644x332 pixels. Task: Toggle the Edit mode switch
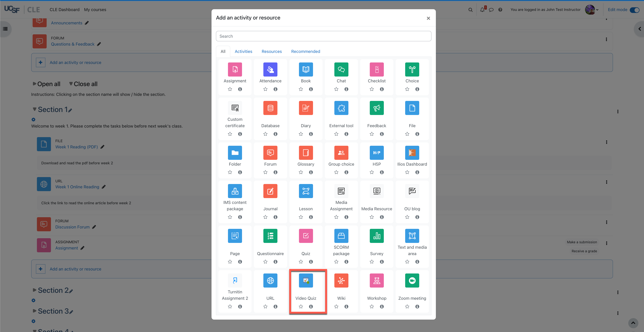634,10
